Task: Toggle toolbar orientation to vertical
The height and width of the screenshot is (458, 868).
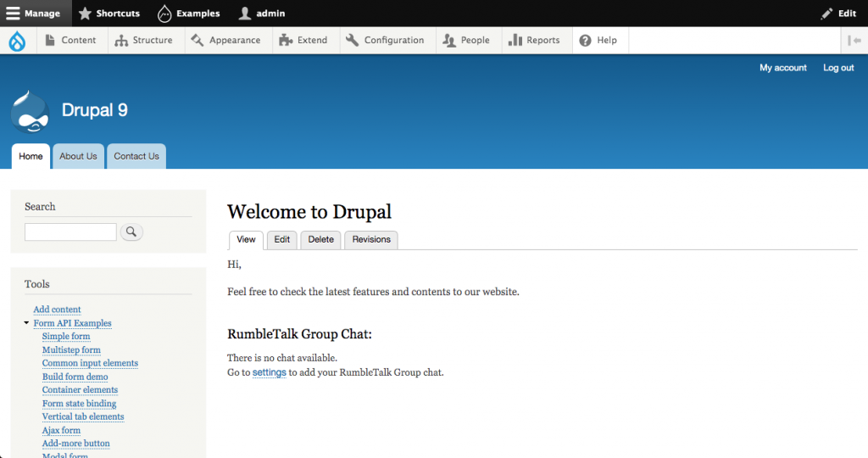Action: point(854,40)
